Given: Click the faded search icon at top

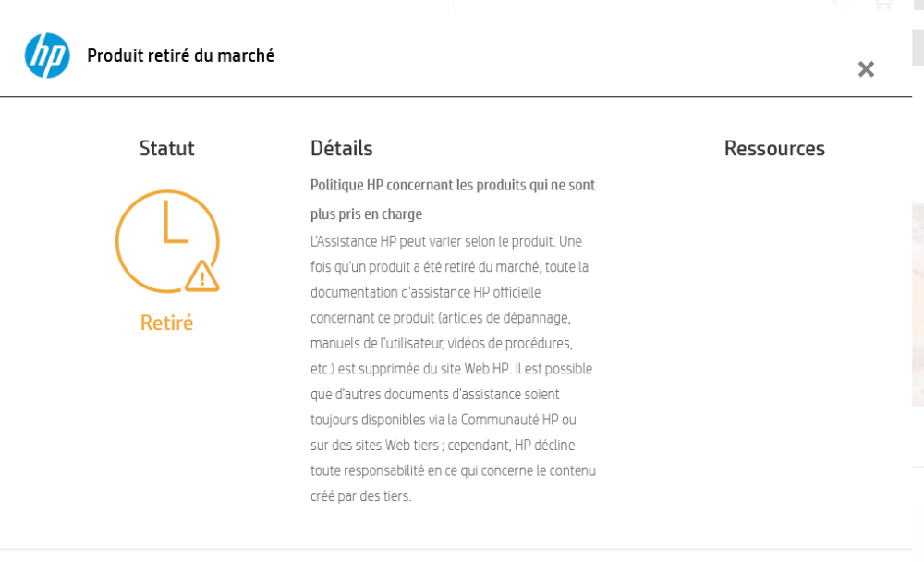Looking at the screenshot, I should click(x=833, y=3).
